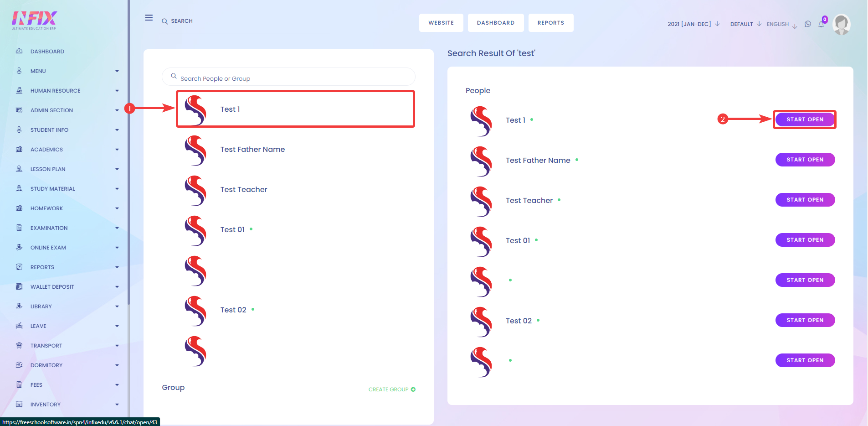Click the Online Exam sidebar icon

pos(20,247)
